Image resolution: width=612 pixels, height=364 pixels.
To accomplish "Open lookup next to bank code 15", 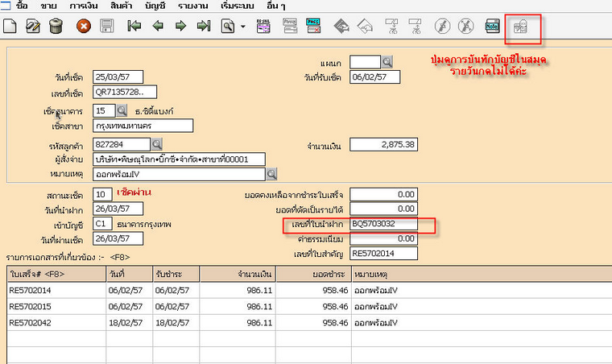I will click(x=123, y=110).
